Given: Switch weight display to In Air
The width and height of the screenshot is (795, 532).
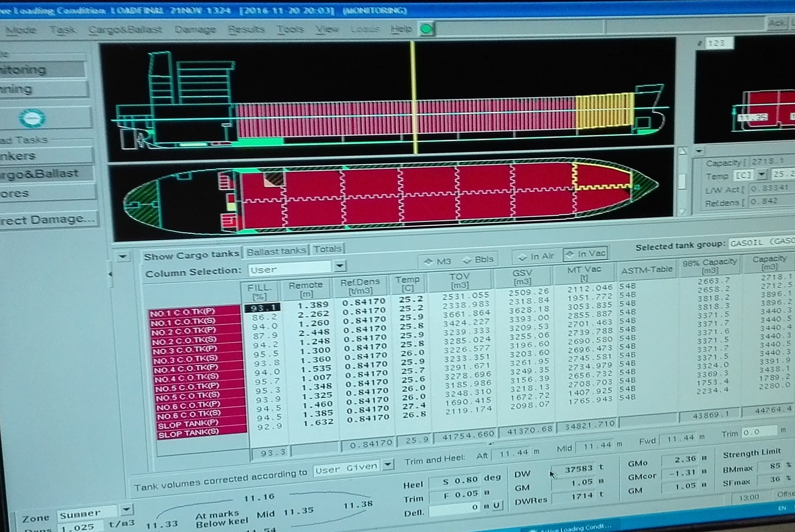Looking at the screenshot, I should [536, 257].
